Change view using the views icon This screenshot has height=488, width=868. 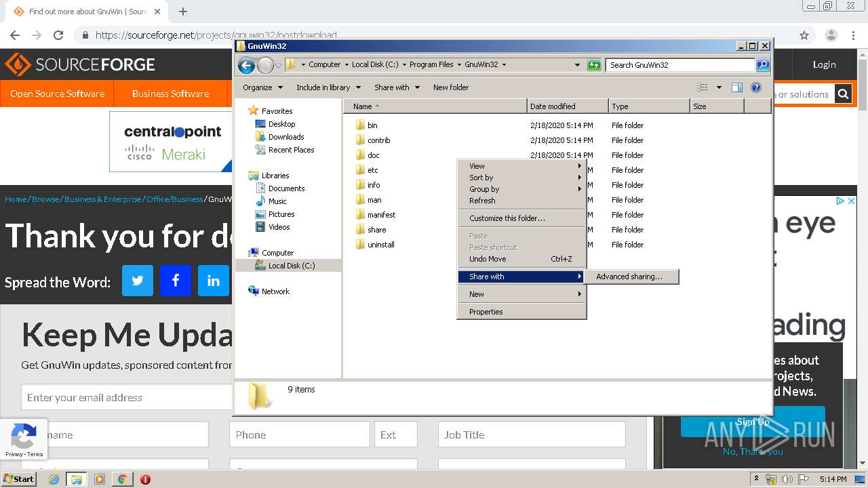(x=703, y=87)
